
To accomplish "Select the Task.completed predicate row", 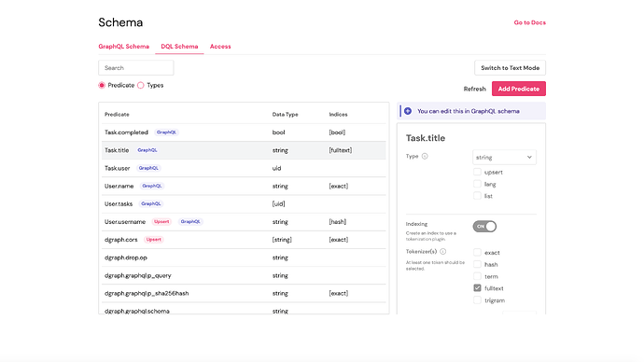I will point(244,132).
